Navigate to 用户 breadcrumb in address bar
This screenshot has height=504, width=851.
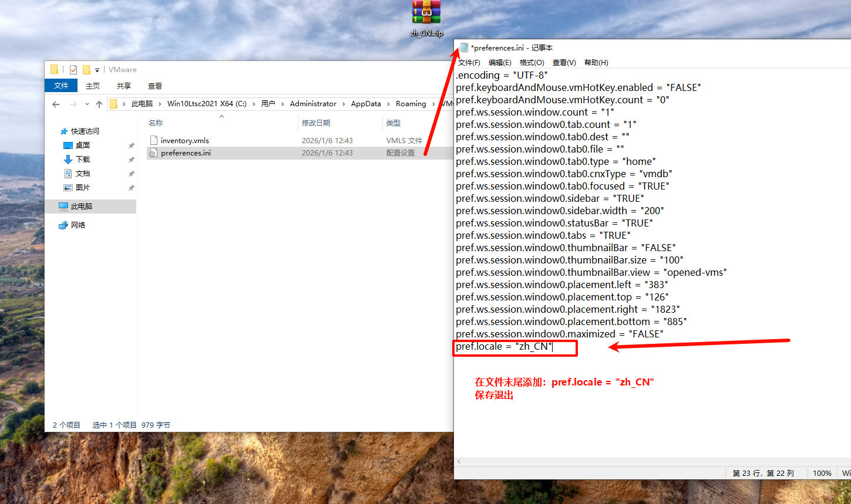[268, 104]
